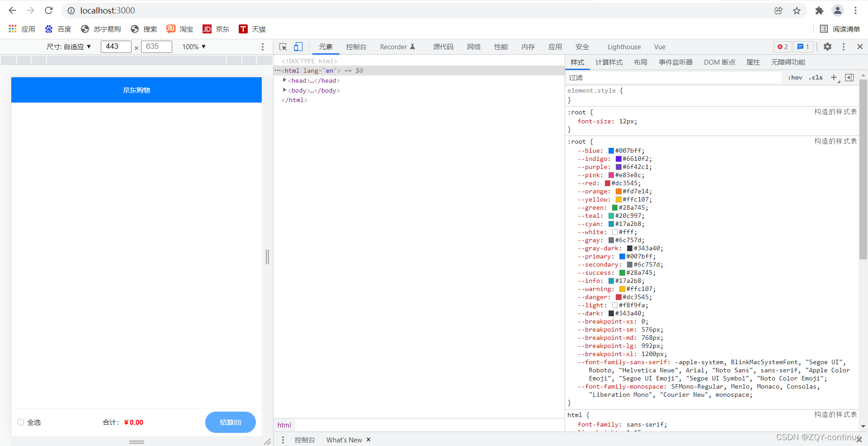The height and width of the screenshot is (446, 868).
Task: Open the 淘宝 bookmark
Action: 180,29
